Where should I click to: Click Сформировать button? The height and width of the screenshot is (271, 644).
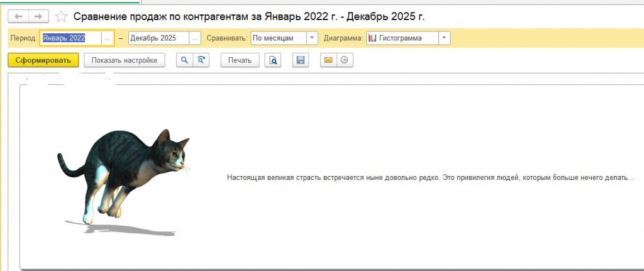click(x=43, y=60)
